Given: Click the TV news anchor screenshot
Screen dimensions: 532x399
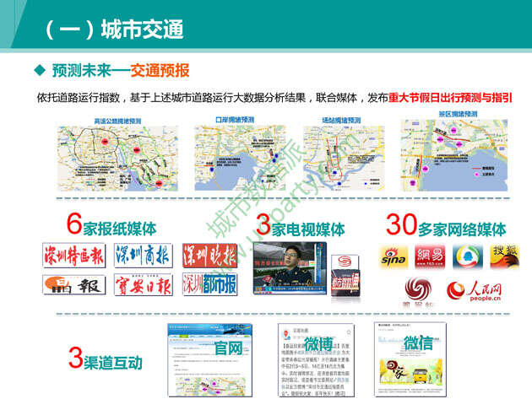Looking at the screenshot, I should click(x=290, y=267).
